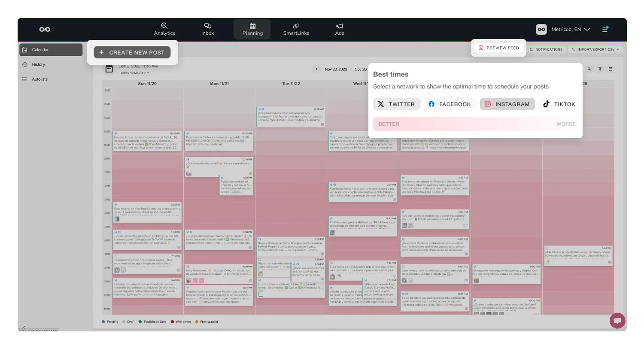The width and height of the screenshot is (644, 349).
Task: Expand the Metricool EN account dropdown
Action: 563,29
